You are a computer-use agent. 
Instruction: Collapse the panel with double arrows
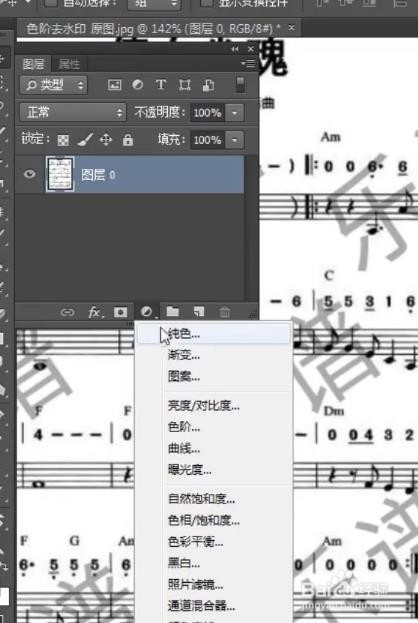[x=235, y=49]
